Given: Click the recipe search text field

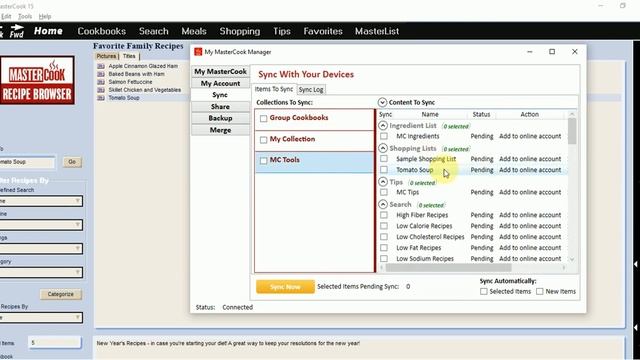Looking at the screenshot, I should pos(27,162).
